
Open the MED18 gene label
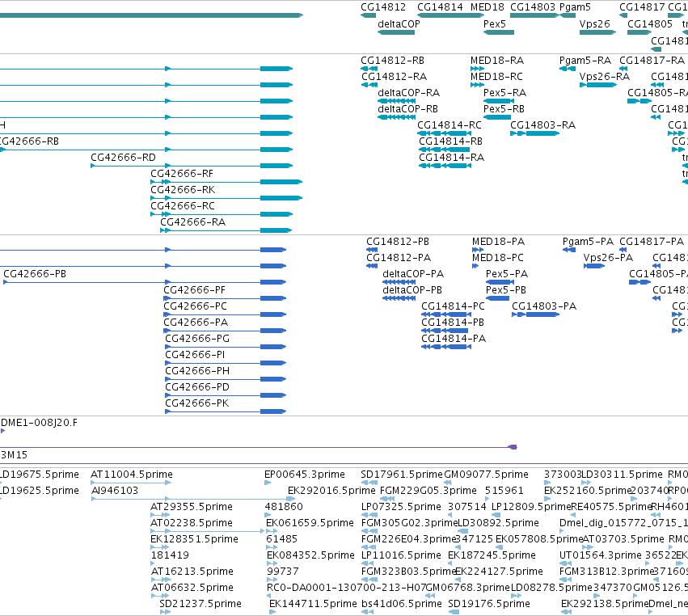(x=487, y=7)
